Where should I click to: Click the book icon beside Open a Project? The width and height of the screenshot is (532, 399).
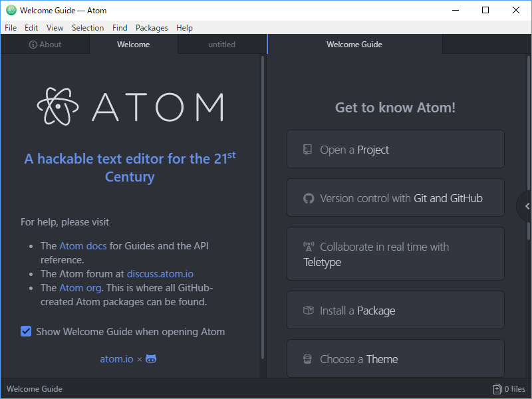(x=307, y=149)
